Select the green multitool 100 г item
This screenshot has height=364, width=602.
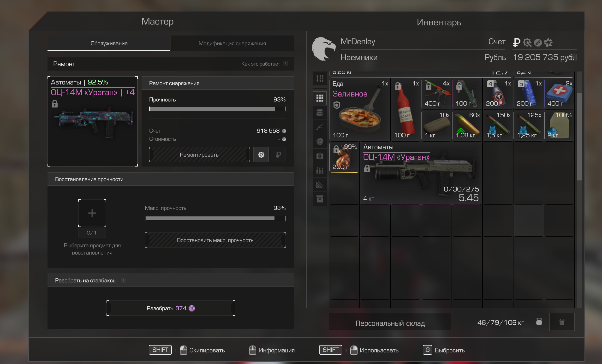click(467, 94)
